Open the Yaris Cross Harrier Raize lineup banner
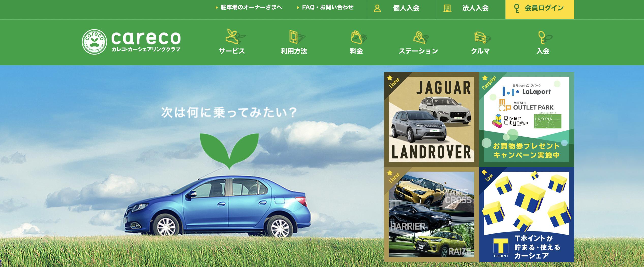Image resolution: width=644 pixels, height=267 pixels. pyautogui.click(x=432, y=214)
